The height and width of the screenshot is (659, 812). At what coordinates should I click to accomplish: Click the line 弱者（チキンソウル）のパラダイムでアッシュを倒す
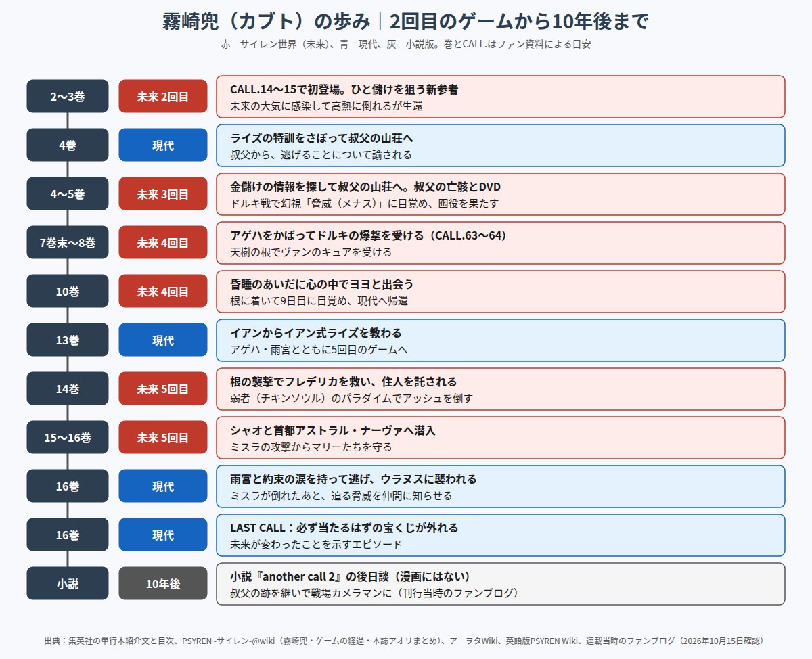(351, 398)
